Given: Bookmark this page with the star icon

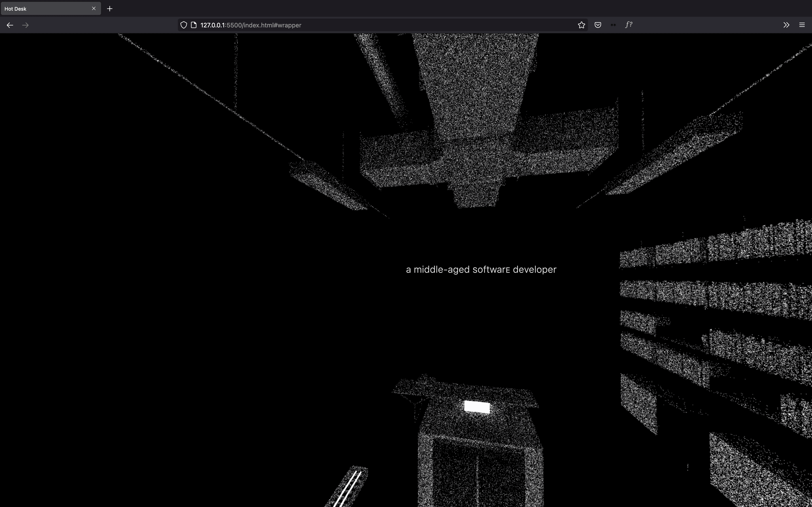Looking at the screenshot, I should 582,25.
